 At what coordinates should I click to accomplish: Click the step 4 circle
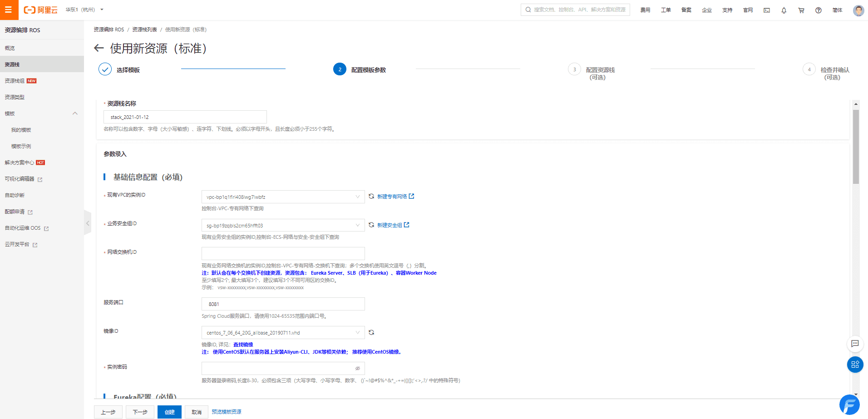tap(809, 69)
